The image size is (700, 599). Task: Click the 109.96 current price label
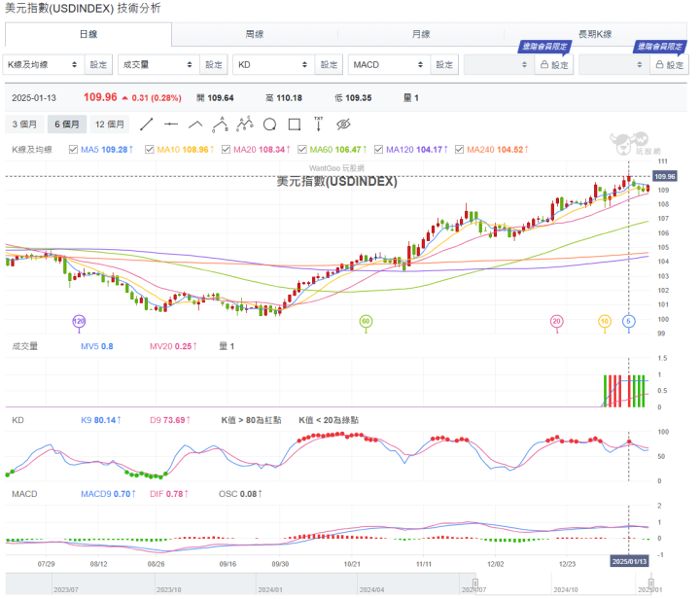point(665,176)
